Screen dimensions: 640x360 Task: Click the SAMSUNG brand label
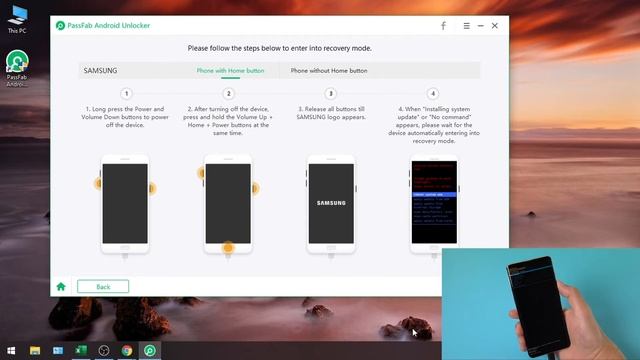point(100,71)
